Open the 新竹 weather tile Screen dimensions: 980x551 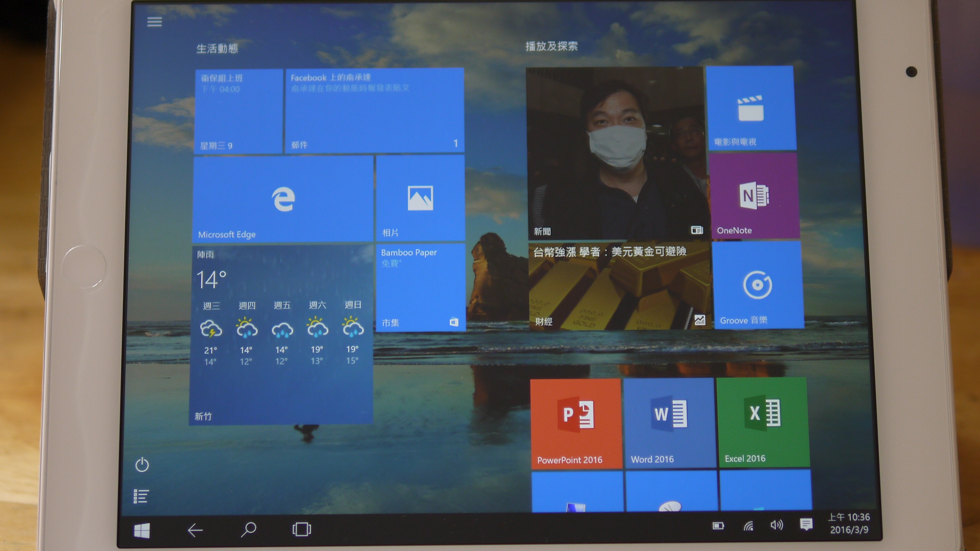tap(281, 335)
